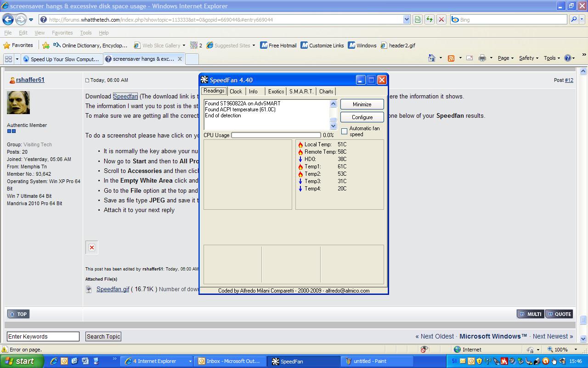588x368 pixels.
Task: Open a new blank browser tab
Action: click(192, 59)
